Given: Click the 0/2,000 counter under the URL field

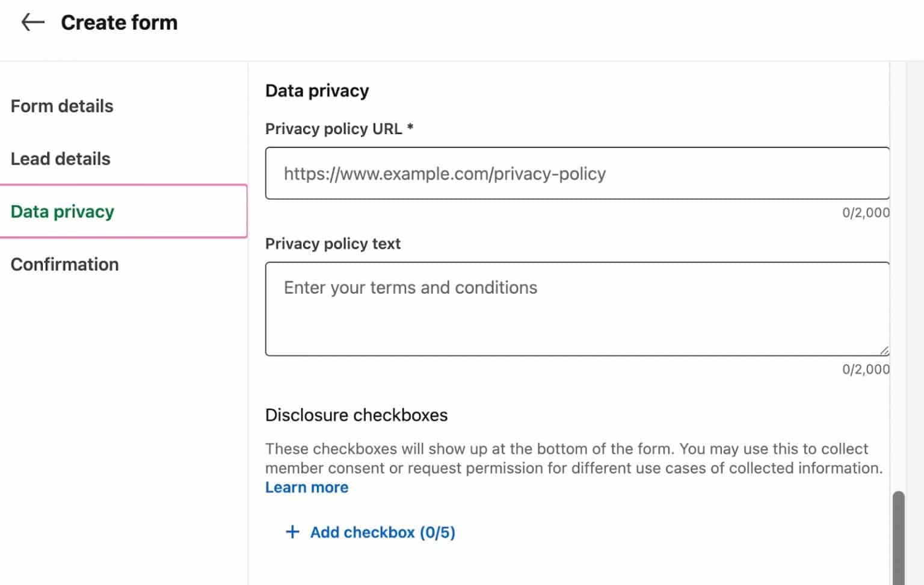Looking at the screenshot, I should pos(865,212).
